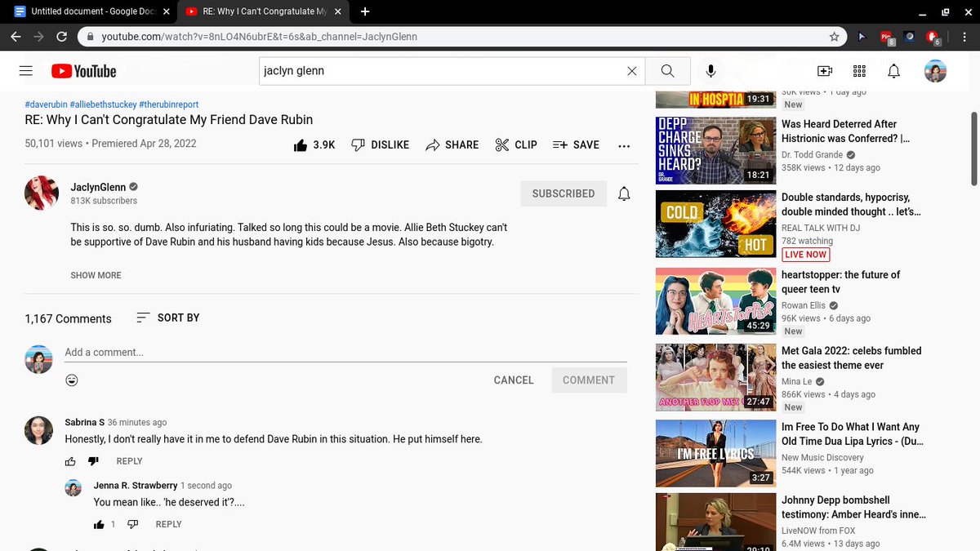Screen dimensions: 980x551
Task: Click the page vertical scrollbar
Action: click(974, 149)
